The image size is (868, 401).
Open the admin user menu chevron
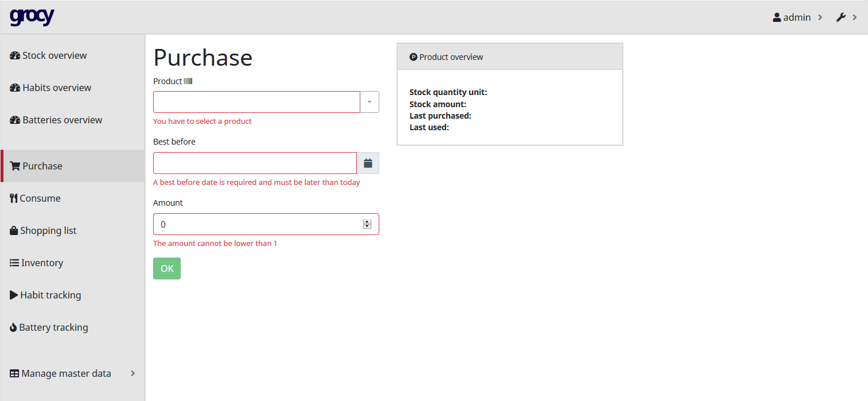820,17
